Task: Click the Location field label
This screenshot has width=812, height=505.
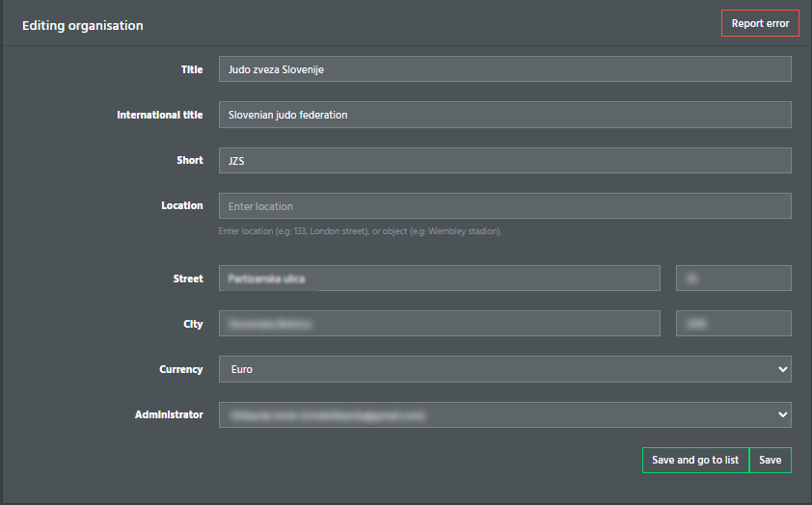Action: click(181, 206)
